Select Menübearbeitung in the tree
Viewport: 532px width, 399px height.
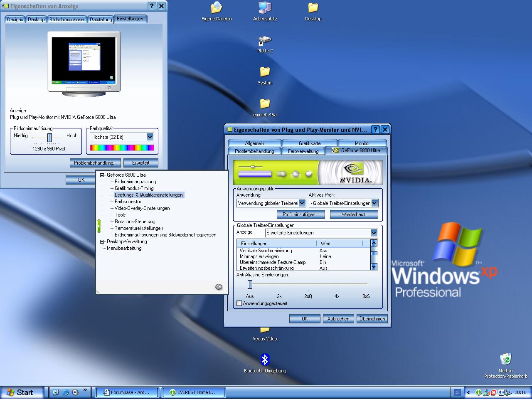point(124,248)
